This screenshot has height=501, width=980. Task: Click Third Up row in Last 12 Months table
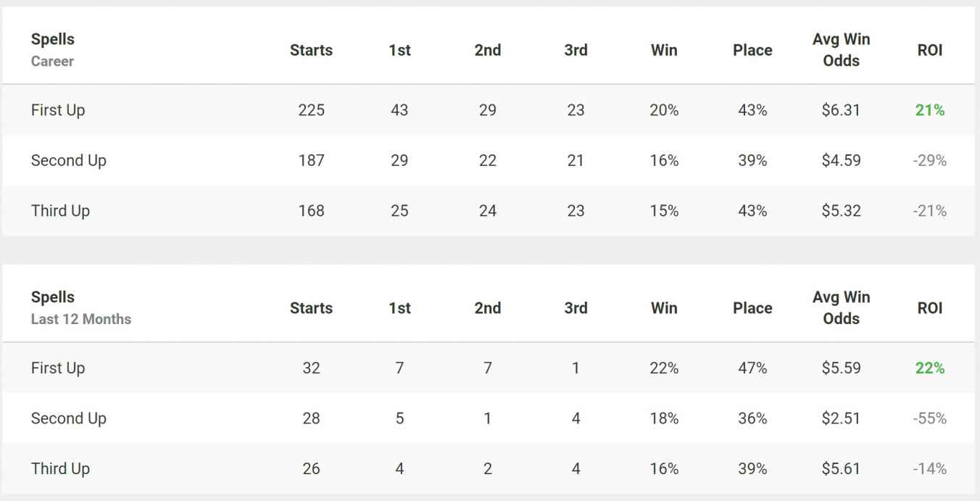coord(489,469)
